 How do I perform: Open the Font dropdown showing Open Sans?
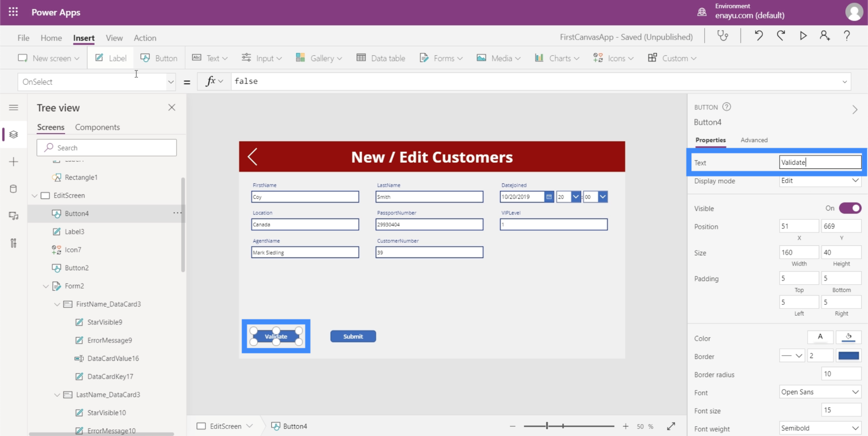(x=820, y=392)
